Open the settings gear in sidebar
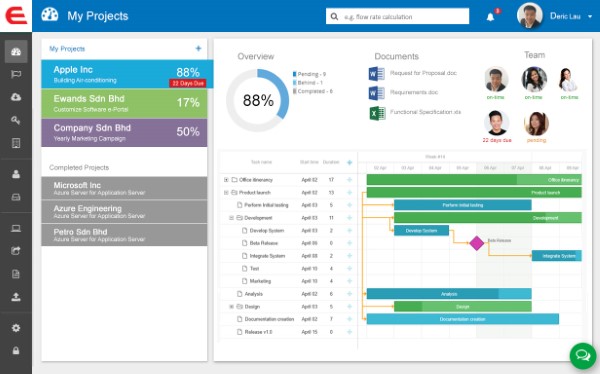The image size is (600, 374). 16,328
